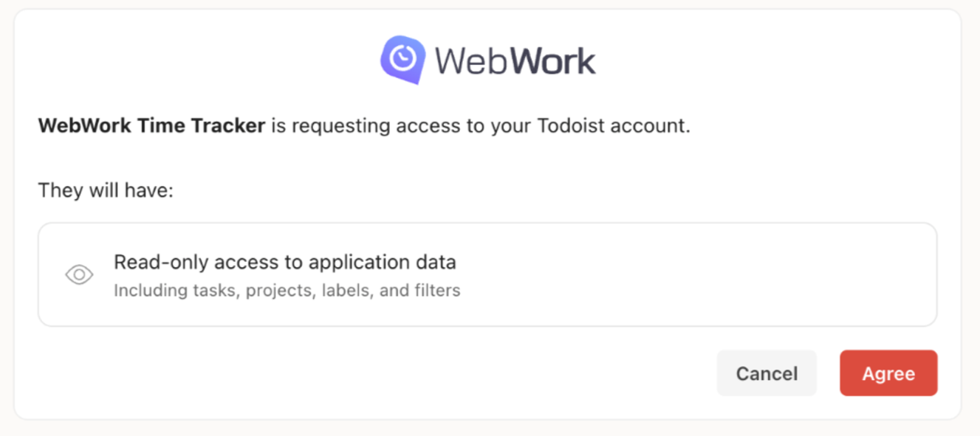Click 'Read-only access to application data'
The image size is (980, 436).
click(284, 262)
